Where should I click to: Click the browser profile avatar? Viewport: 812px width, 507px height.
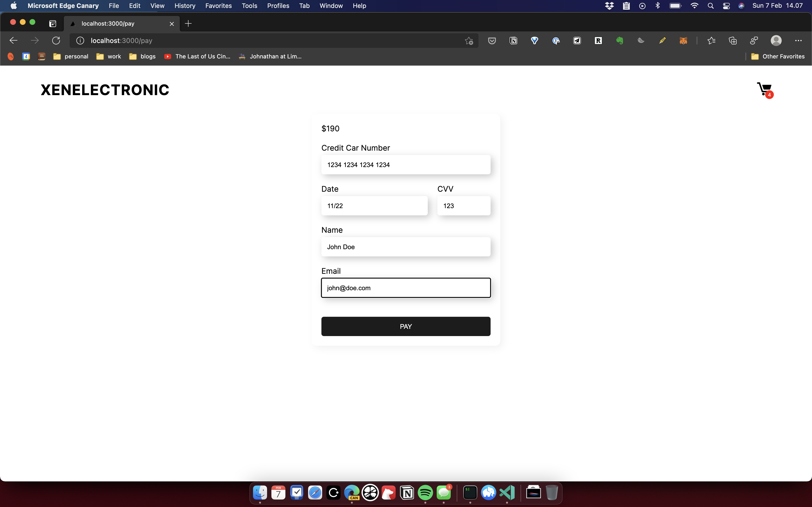(x=776, y=41)
